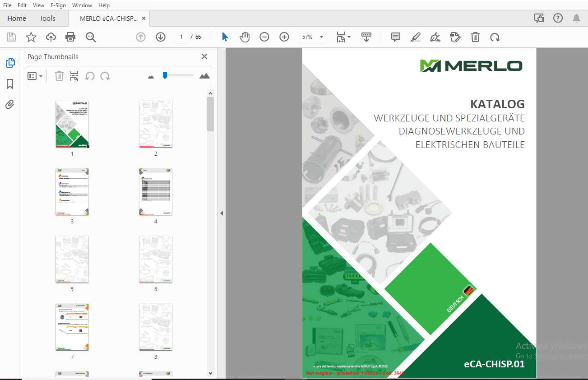Open Bookmarks panel in sidebar
This screenshot has height=380, width=588.
click(x=10, y=84)
